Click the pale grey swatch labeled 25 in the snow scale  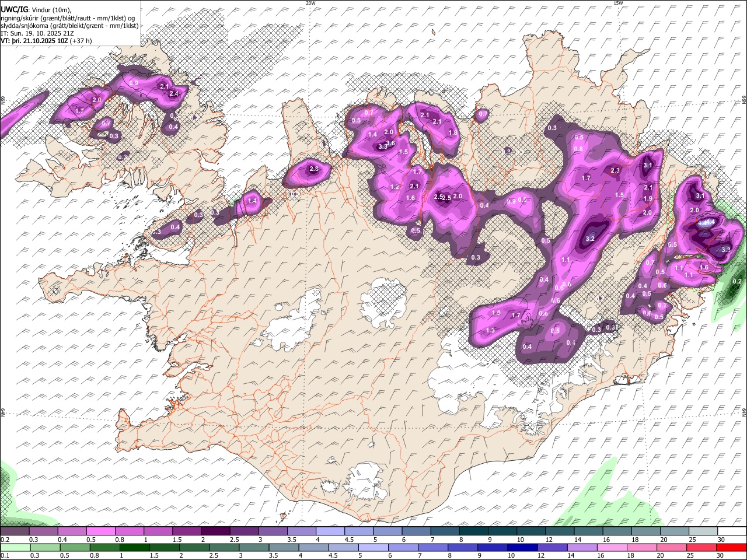tap(702, 531)
